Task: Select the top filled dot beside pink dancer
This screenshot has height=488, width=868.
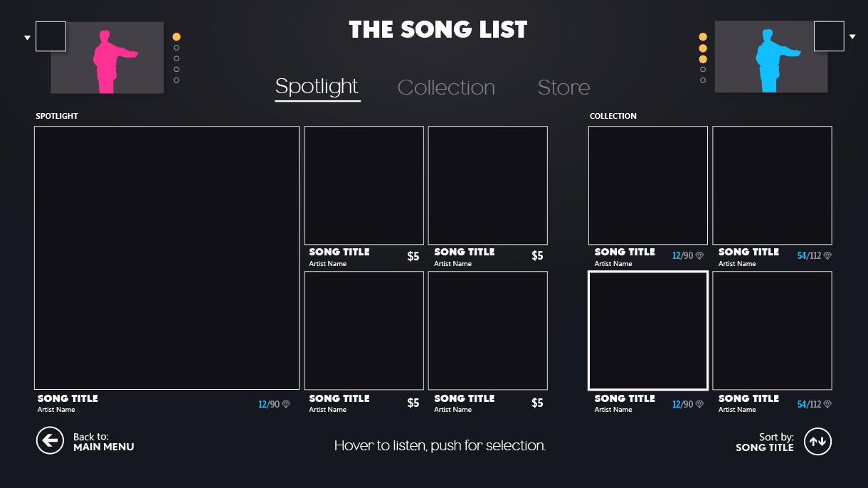Action: point(176,37)
